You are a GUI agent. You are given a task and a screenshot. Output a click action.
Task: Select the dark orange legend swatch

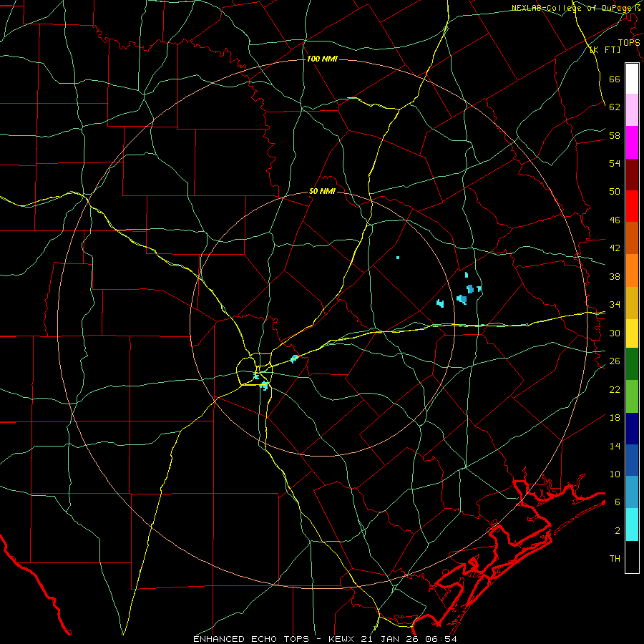click(x=632, y=238)
